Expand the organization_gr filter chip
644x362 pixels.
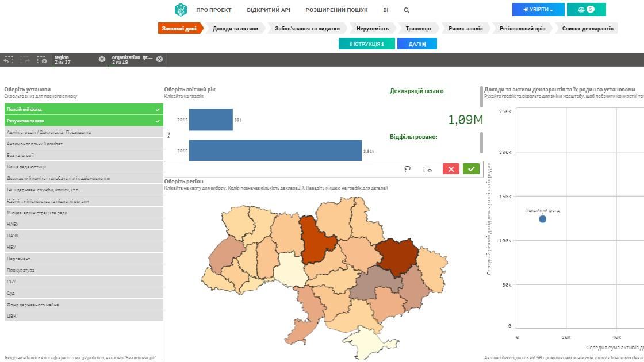tap(132, 59)
